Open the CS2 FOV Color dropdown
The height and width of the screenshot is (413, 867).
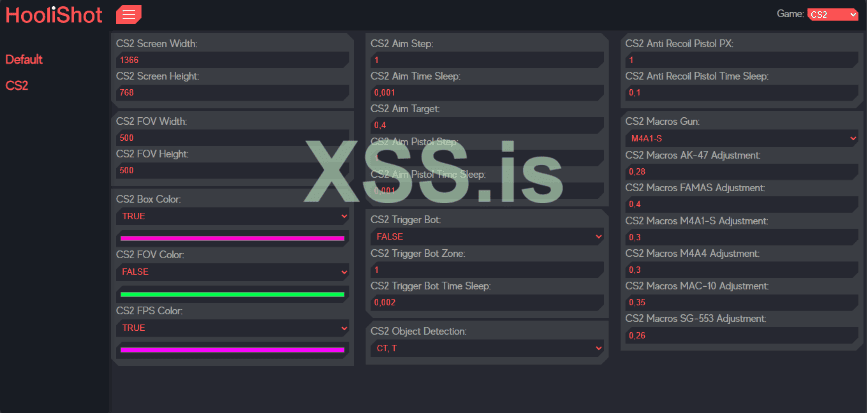pos(232,272)
